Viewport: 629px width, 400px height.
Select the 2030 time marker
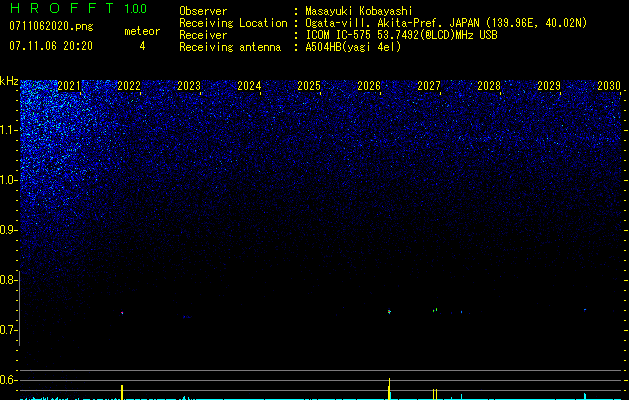coord(609,86)
